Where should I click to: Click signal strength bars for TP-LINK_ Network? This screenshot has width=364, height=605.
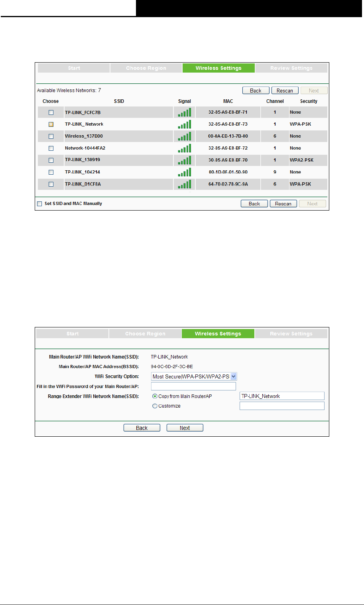click(185, 124)
